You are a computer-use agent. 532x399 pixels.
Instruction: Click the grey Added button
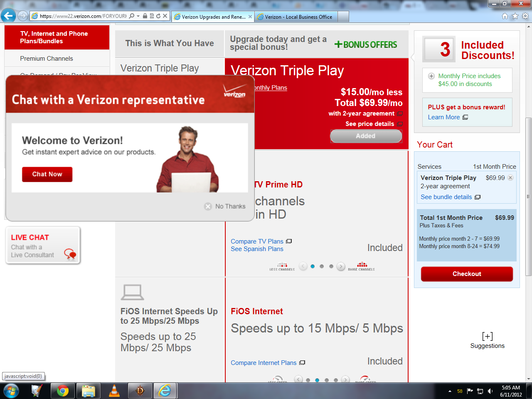point(366,136)
